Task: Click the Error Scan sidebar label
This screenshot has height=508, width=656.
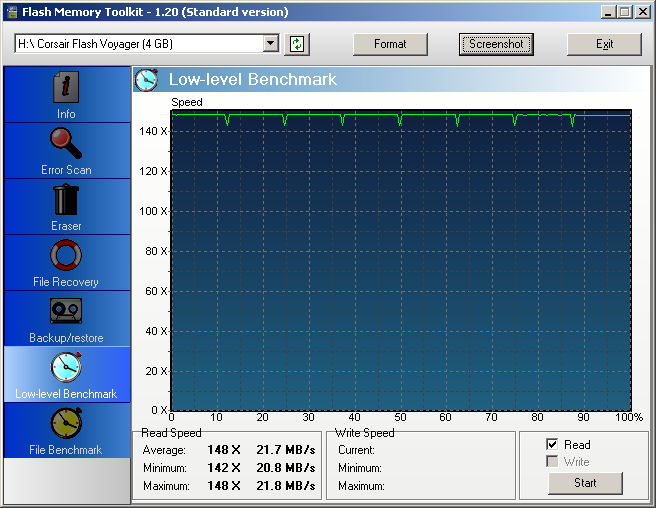Action: [66, 170]
